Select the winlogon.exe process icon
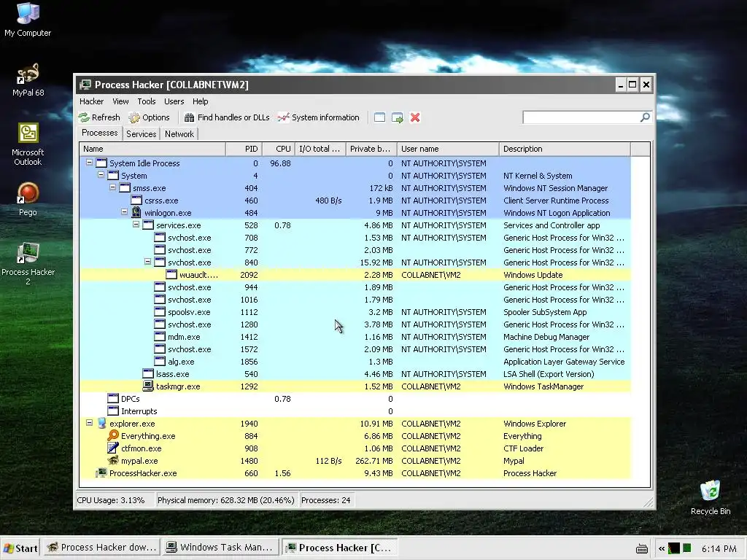This screenshot has width=747, height=560. click(136, 212)
